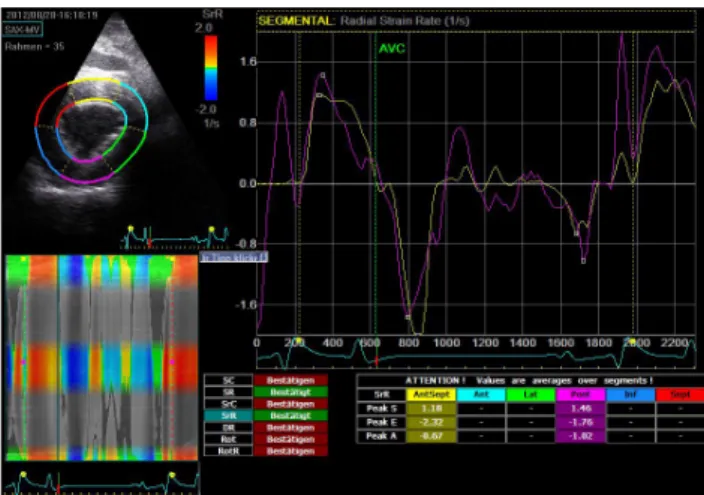The image size is (704, 495).
Task: Click the lowest peak A marker near 1700 ms
Action: 583,261
